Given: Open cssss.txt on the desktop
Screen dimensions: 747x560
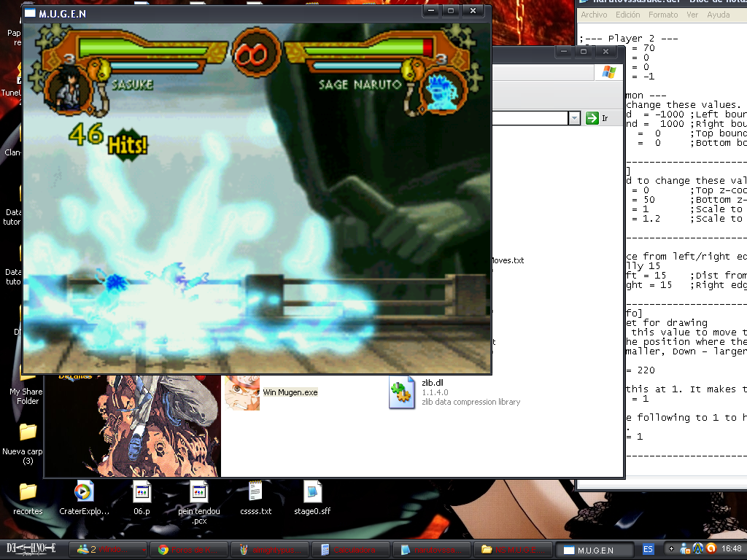Looking at the screenshot, I should [255, 491].
